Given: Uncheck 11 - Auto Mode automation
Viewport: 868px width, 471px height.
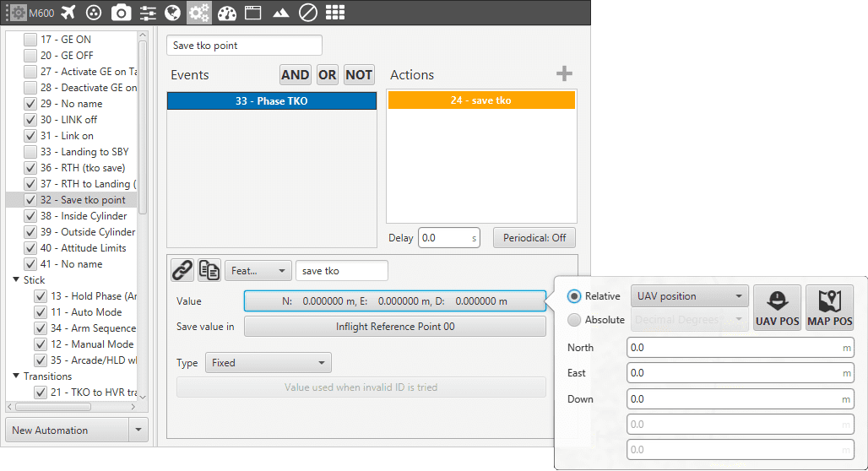Looking at the screenshot, I should click(41, 312).
